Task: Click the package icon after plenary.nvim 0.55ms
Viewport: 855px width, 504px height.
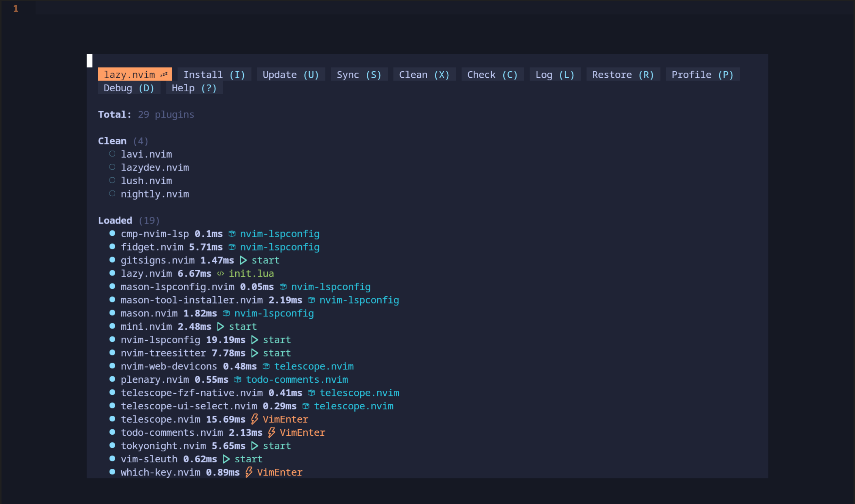Action: tap(238, 380)
